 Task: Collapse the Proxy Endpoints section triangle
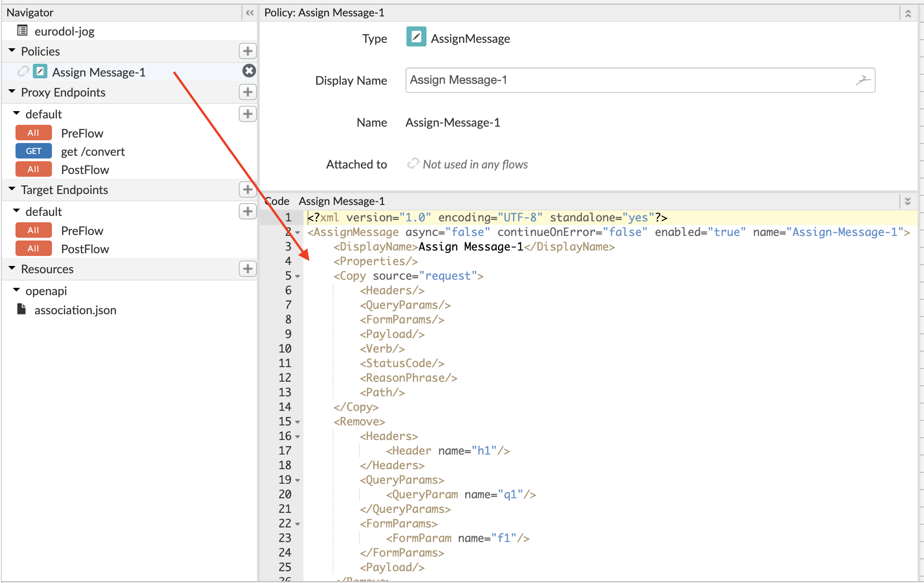click(x=12, y=92)
